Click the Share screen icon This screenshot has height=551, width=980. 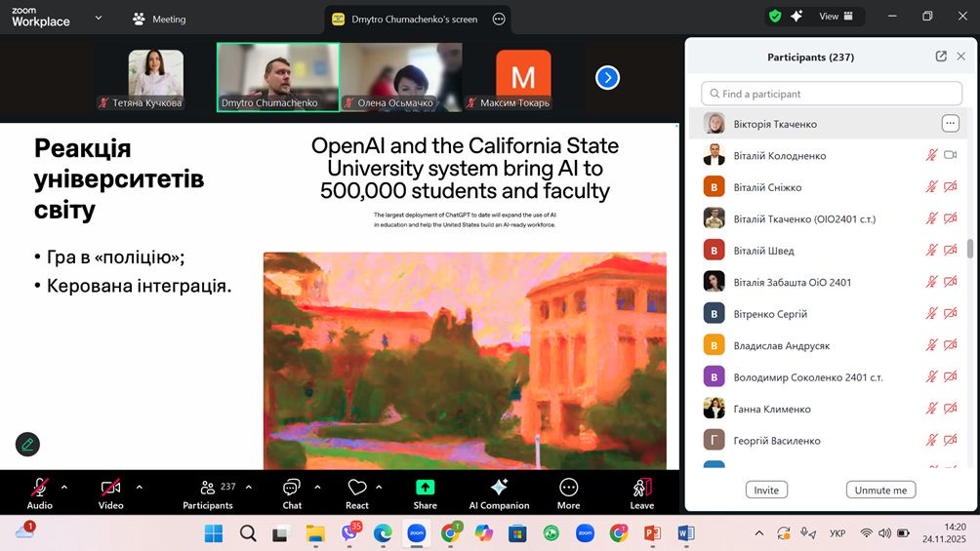425,488
